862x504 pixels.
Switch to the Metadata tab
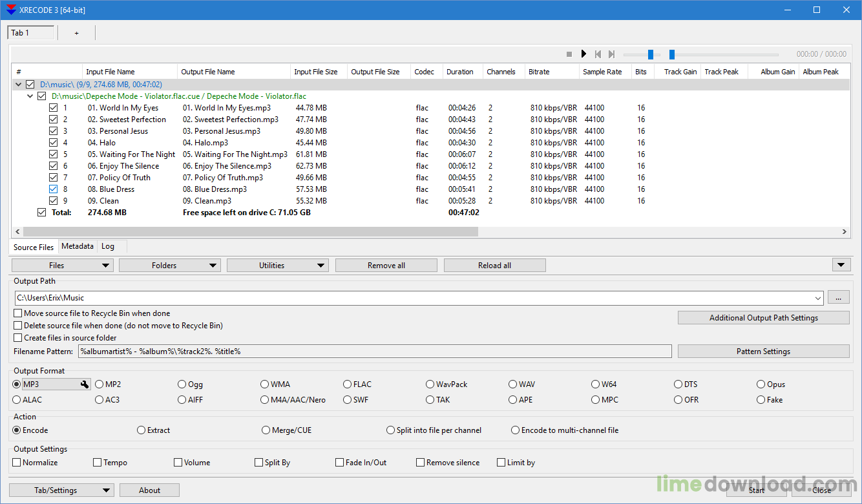click(78, 246)
